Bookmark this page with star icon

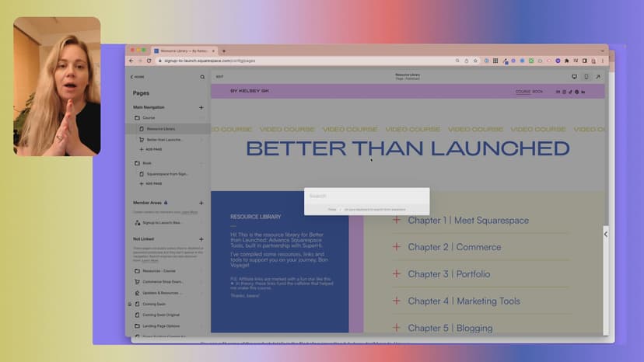coord(475,61)
